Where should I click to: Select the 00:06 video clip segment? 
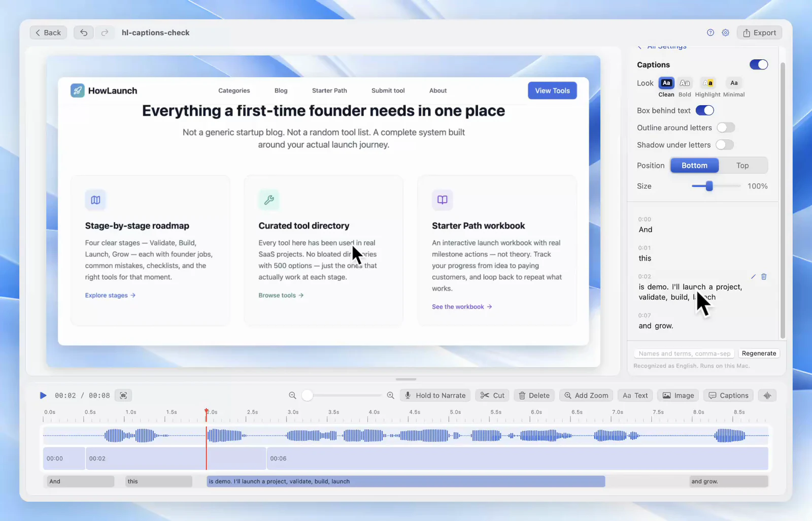pyautogui.click(x=517, y=459)
